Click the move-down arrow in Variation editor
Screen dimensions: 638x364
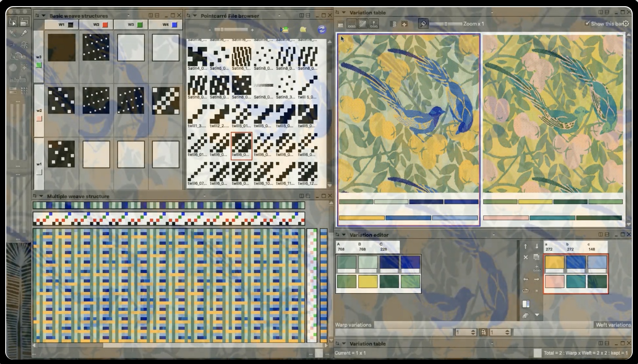[x=536, y=246]
